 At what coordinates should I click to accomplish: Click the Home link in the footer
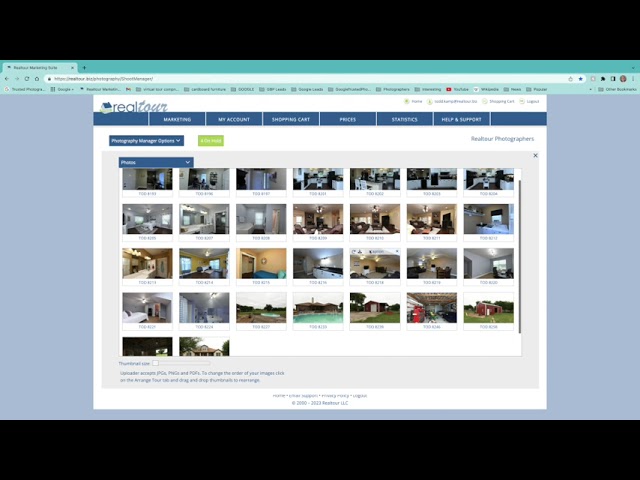(279, 396)
